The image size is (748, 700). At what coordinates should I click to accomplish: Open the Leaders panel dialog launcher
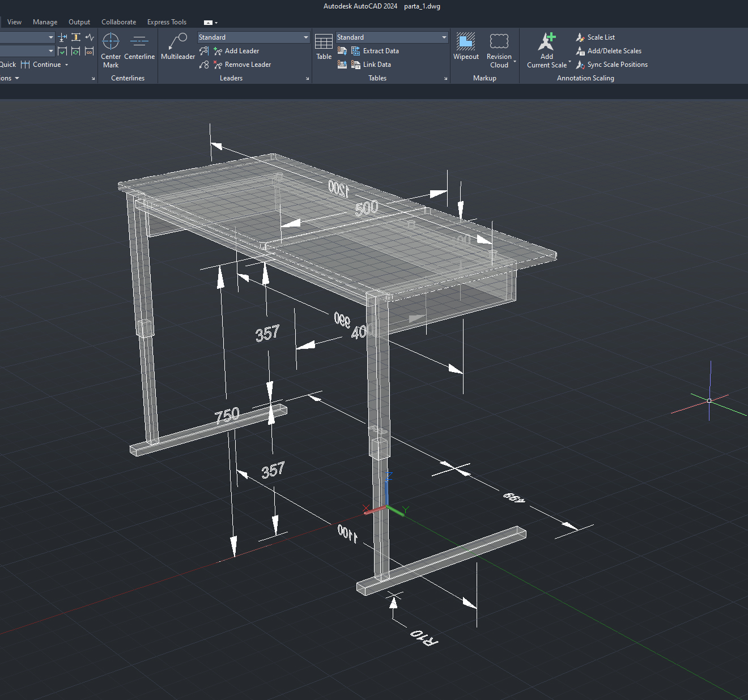click(x=308, y=79)
